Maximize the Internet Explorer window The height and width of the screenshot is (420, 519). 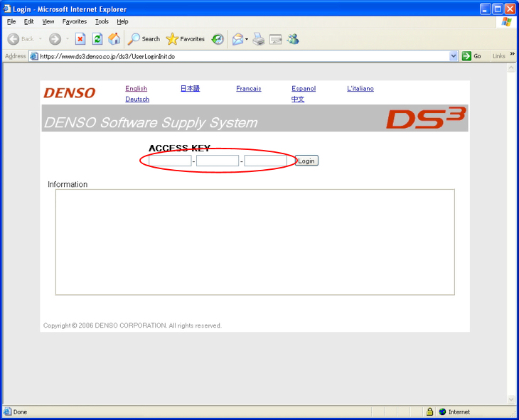pos(498,9)
